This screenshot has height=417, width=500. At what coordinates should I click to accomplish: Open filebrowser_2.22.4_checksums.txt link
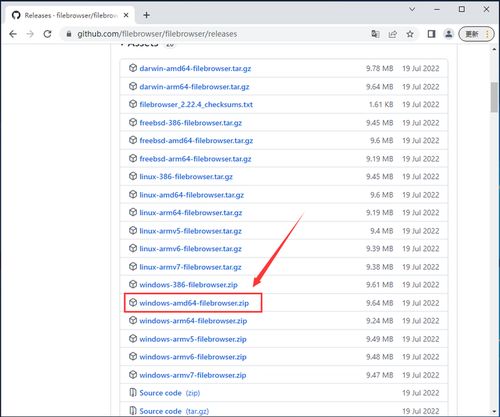coord(196,104)
